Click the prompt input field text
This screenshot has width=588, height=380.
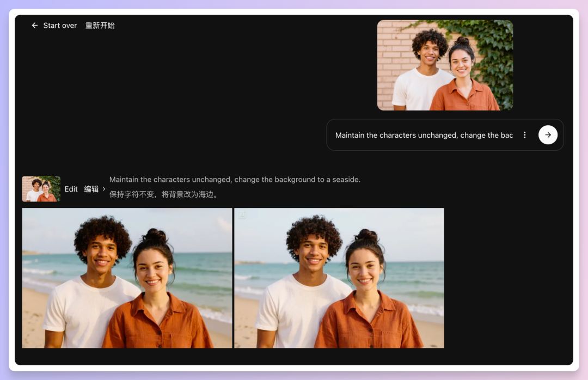pos(424,135)
